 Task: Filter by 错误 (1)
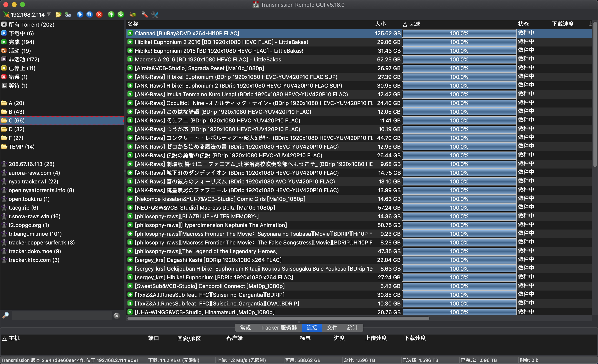click(18, 77)
